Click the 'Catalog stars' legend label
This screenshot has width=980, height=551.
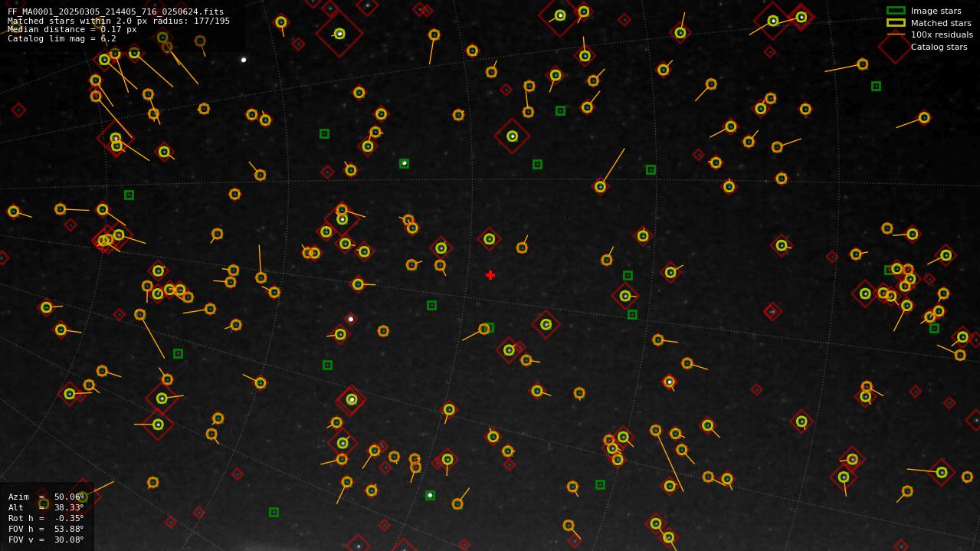coord(939,47)
